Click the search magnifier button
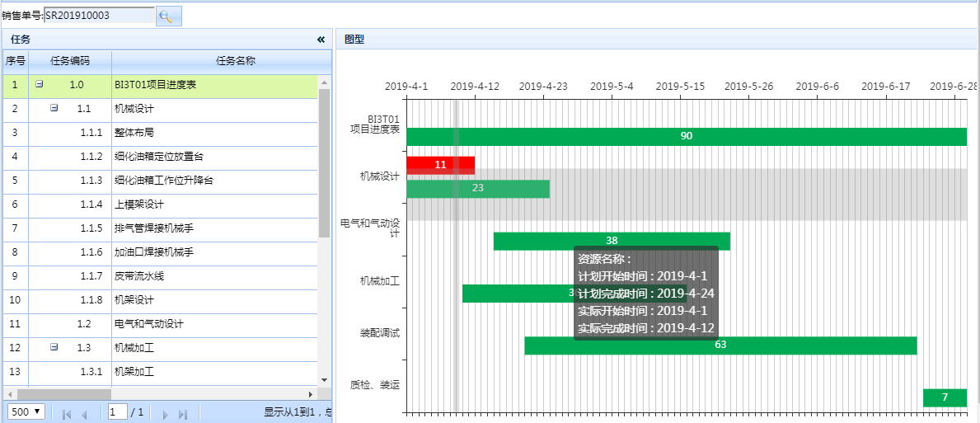Viewport: 980px width, 423px height. coord(169,16)
